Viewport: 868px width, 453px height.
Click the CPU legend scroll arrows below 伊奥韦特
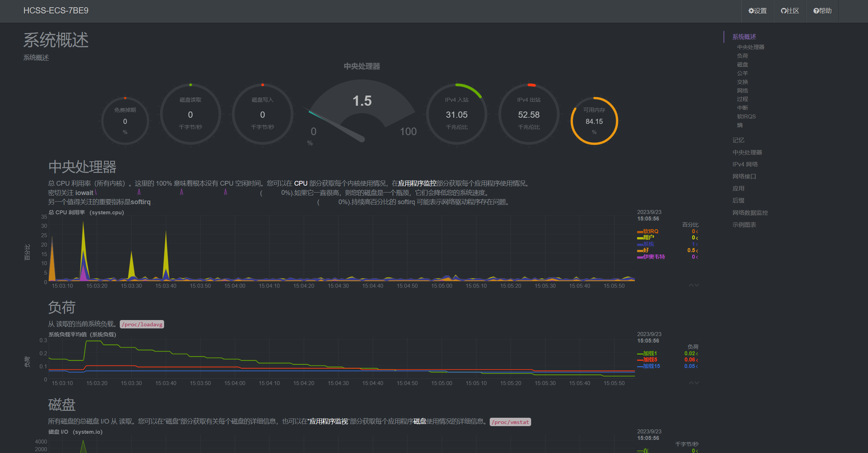coord(694,285)
